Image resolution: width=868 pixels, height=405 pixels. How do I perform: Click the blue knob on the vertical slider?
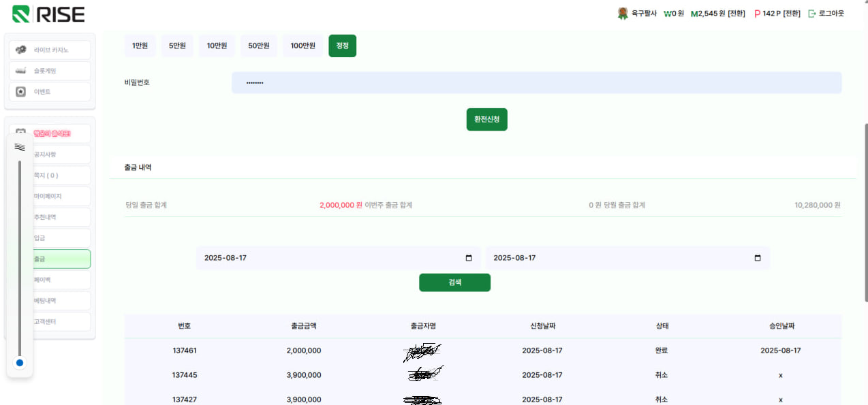(20, 363)
